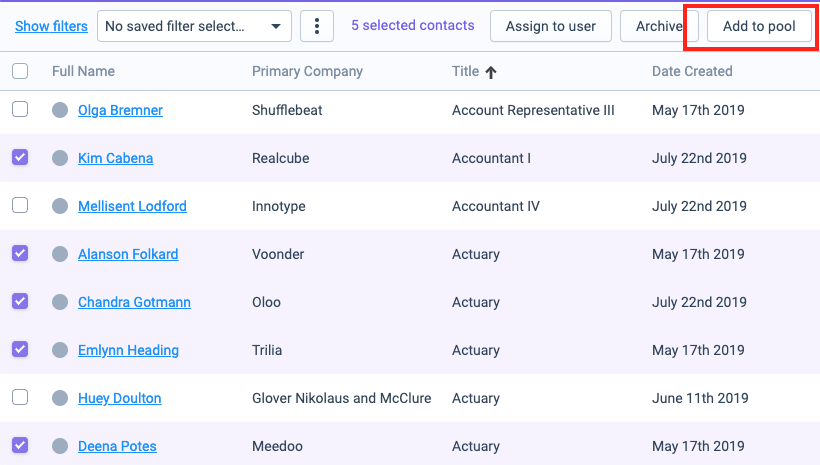Click the Archive button
Image resolution: width=820 pixels, height=465 pixels.
point(659,26)
